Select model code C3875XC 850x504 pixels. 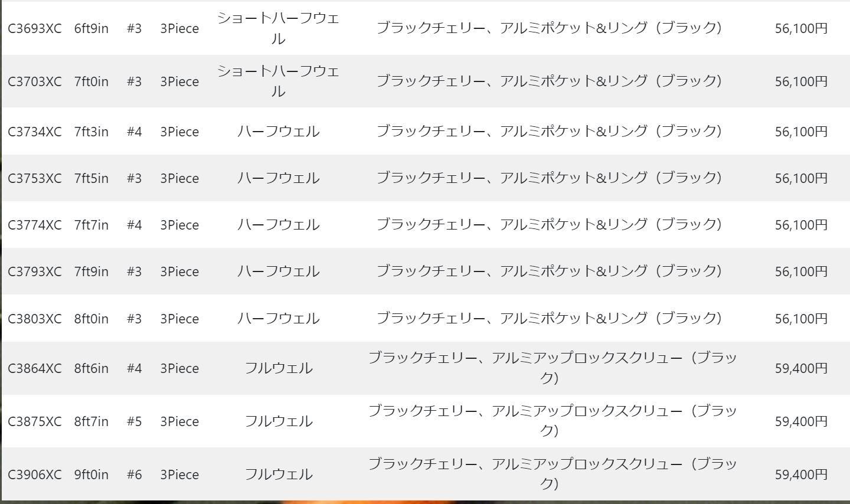35,421
